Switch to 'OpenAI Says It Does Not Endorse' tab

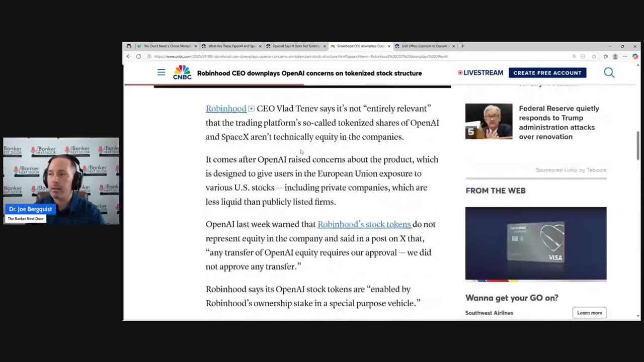point(295,46)
